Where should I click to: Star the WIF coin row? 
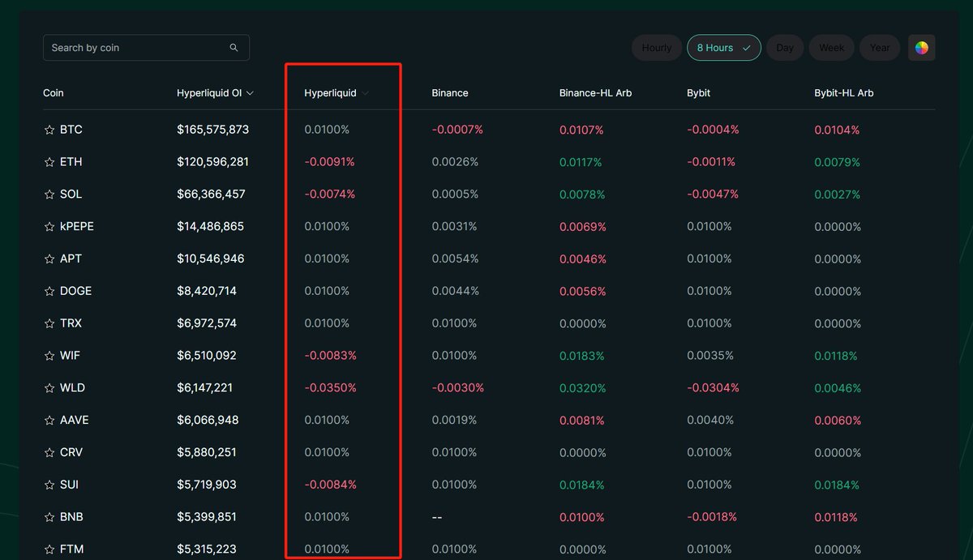[49, 356]
